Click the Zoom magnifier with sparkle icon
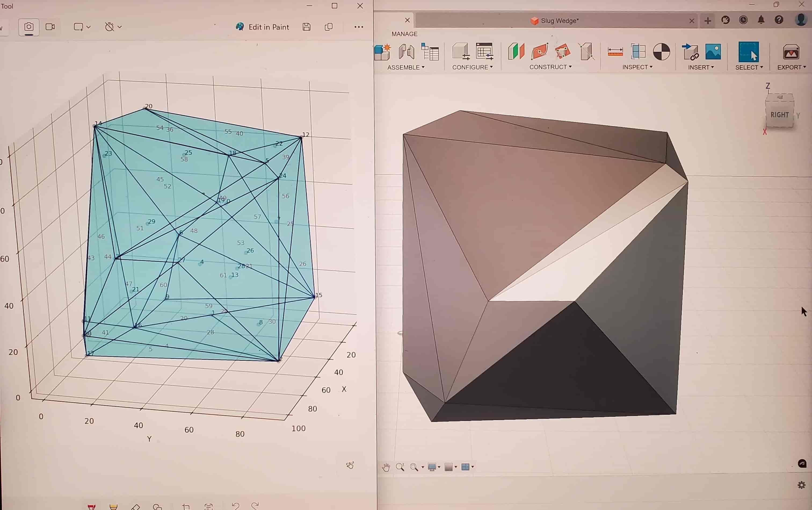 click(x=400, y=467)
